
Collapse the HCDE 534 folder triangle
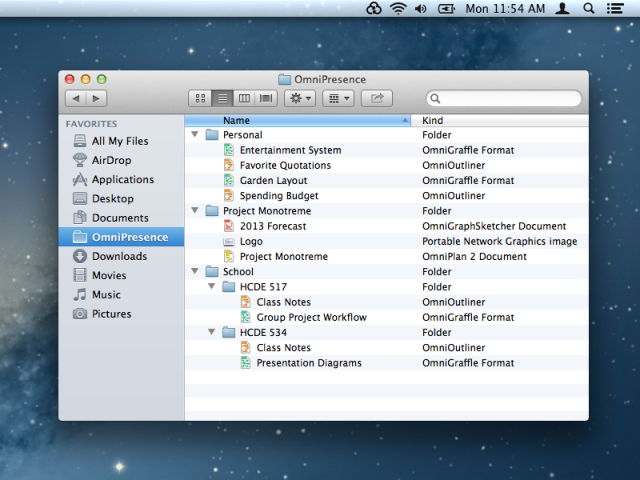[x=211, y=332]
